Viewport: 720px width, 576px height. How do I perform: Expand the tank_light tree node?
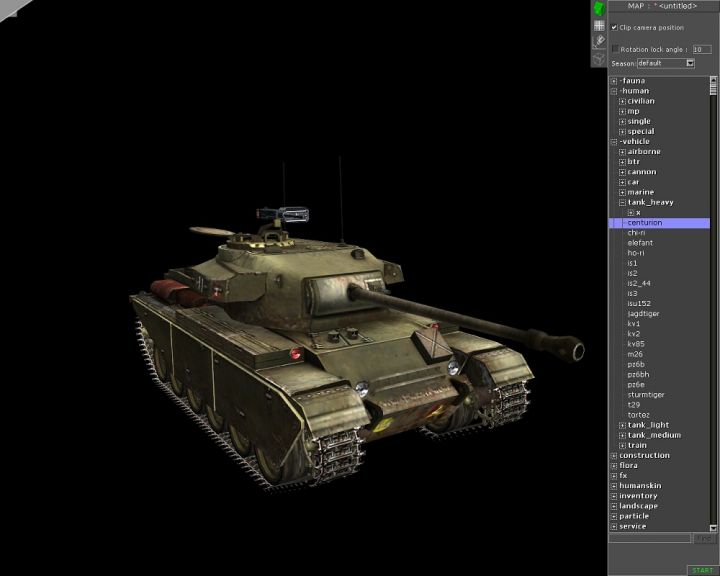(x=622, y=425)
